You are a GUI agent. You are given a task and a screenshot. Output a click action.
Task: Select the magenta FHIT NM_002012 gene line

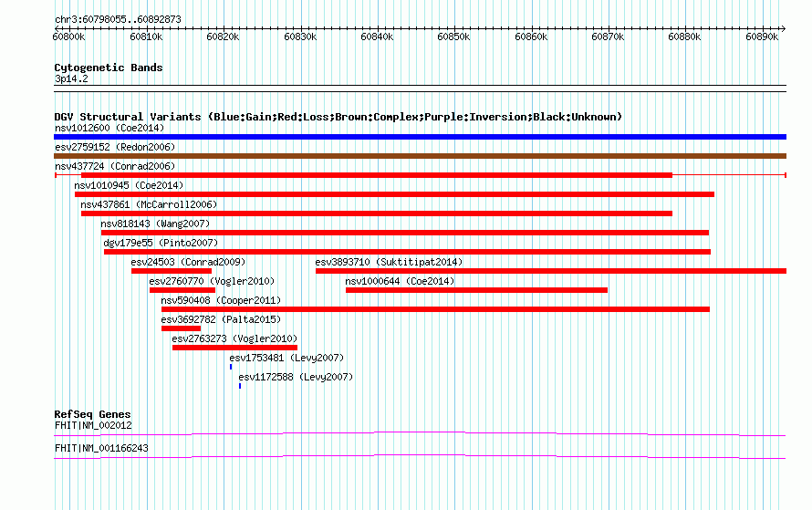coord(420,434)
